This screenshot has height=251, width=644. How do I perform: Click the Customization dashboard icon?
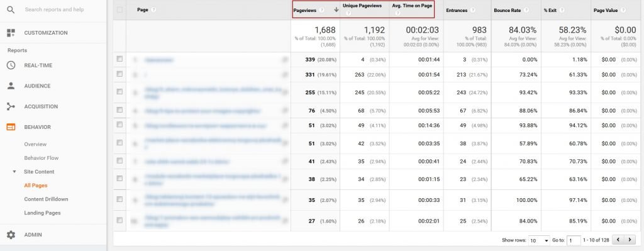11,33
